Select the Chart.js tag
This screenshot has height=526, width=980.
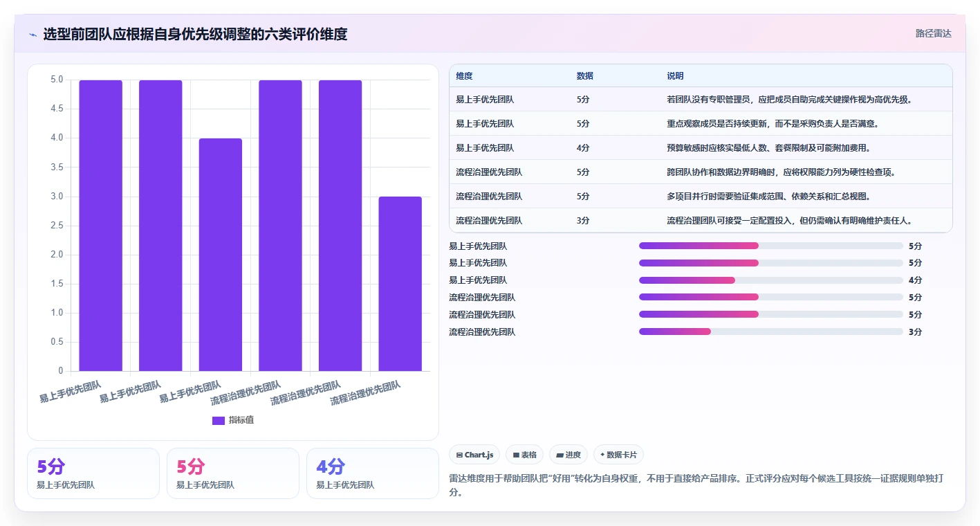pos(475,455)
